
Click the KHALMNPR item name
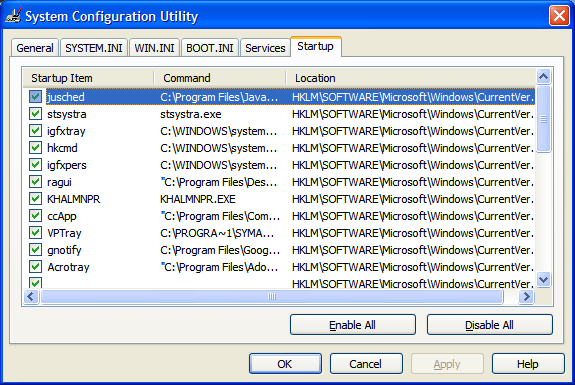pos(73,199)
